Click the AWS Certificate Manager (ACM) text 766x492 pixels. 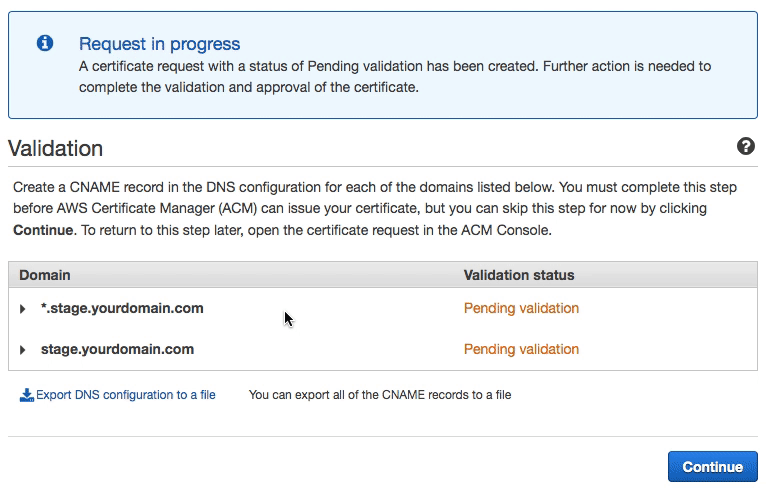click(x=157, y=209)
